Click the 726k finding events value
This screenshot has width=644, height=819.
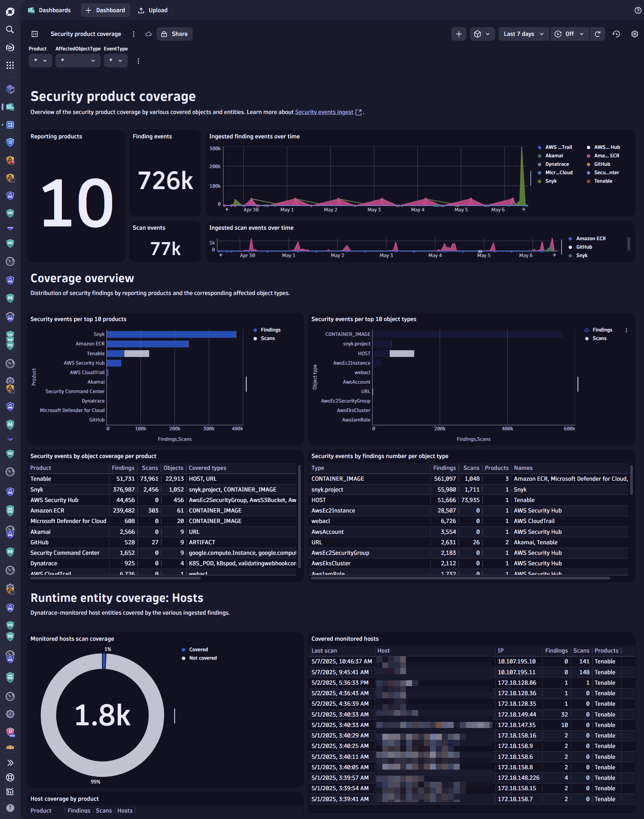[165, 180]
